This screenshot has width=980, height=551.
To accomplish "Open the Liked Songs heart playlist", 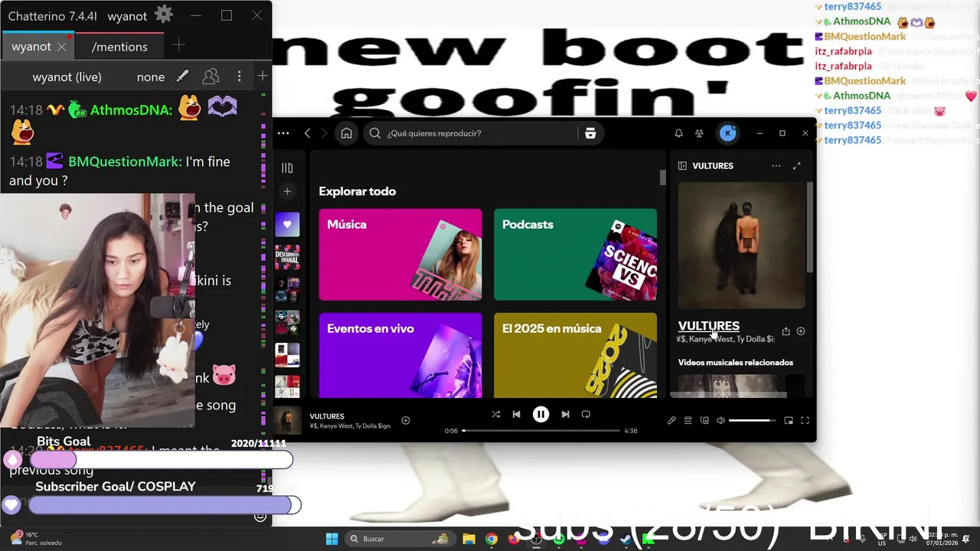I will pyautogui.click(x=287, y=224).
